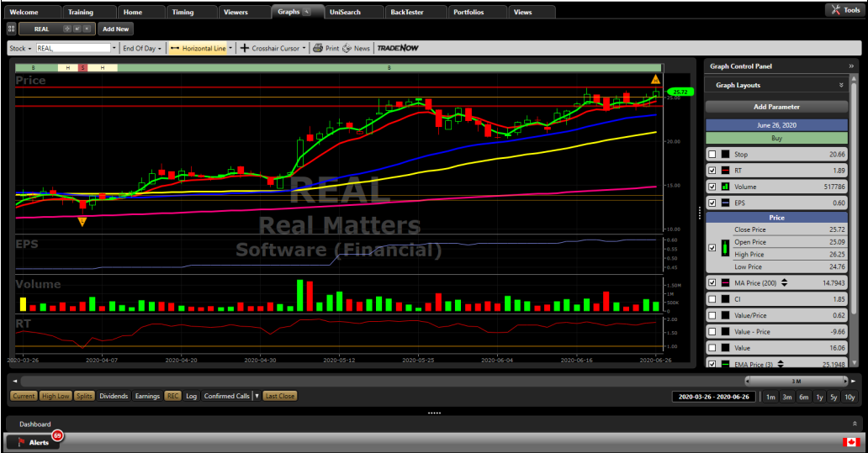This screenshot has width=868, height=453.
Task: Click the red 69 alerts badge
Action: click(x=57, y=436)
